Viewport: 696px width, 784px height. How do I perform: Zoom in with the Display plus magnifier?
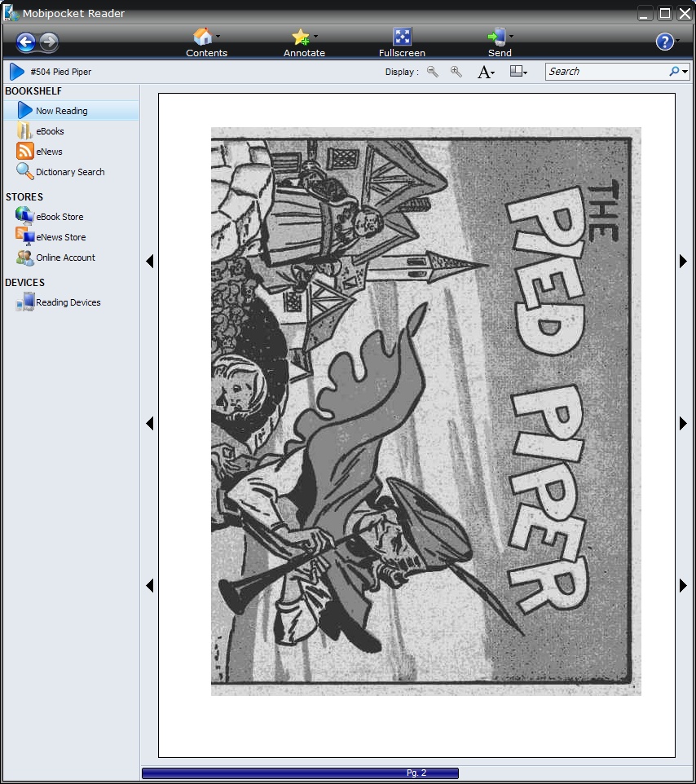[456, 72]
